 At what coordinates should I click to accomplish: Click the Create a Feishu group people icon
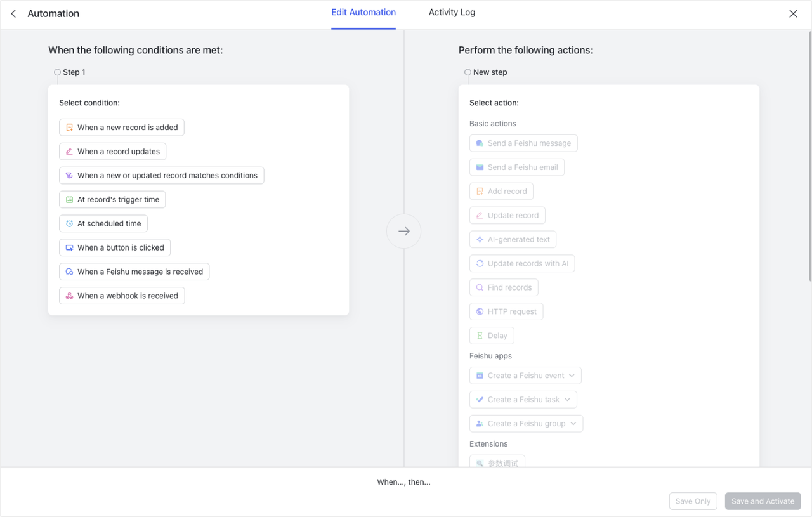coord(480,424)
